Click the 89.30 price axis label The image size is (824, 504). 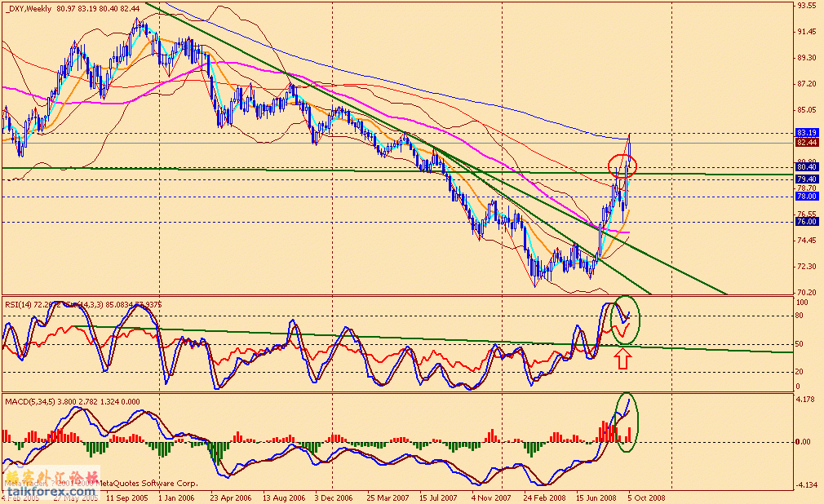pos(807,58)
